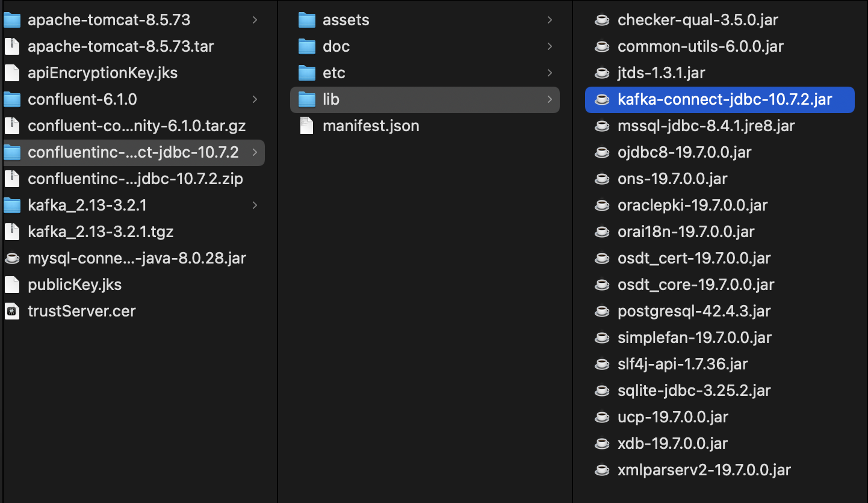Click the manifest.json document icon

(x=307, y=126)
